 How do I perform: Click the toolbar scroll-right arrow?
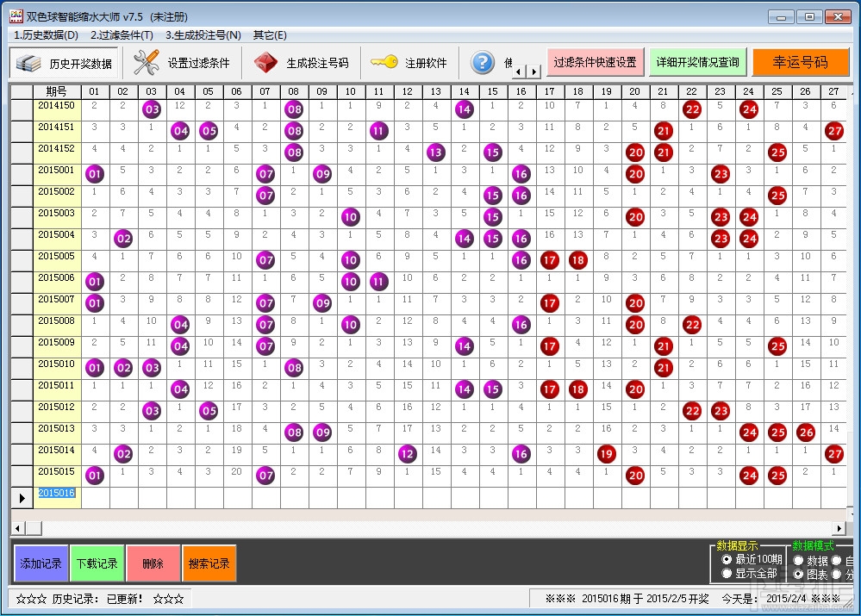tap(533, 72)
